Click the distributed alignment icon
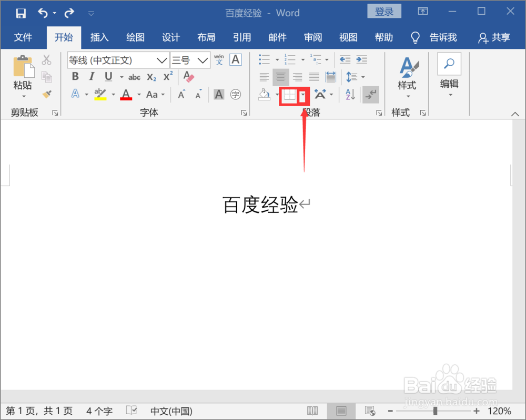Viewport: 526px width, 420px height. point(331,77)
